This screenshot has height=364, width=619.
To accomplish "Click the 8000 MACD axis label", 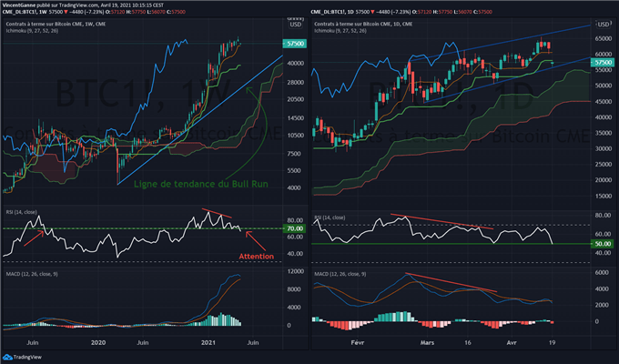I will pyautogui.click(x=294, y=289).
